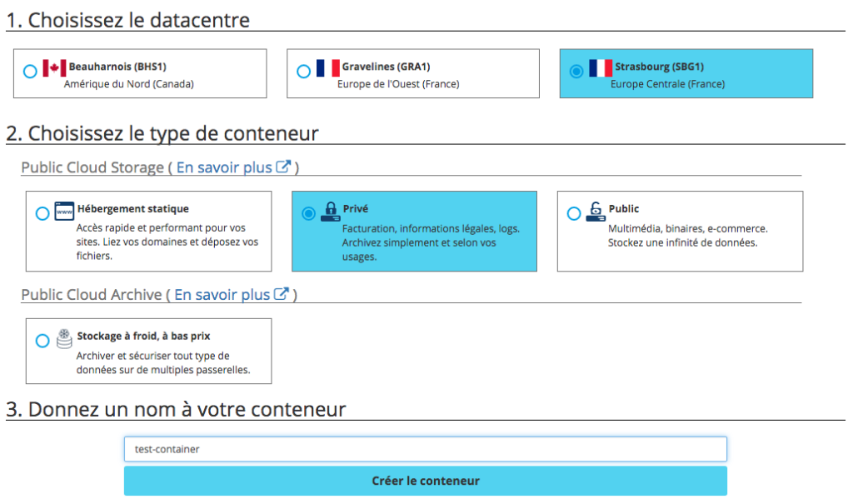Select the Beauharnois (BHS1) radio button
This screenshot has height=504, width=853.
[30, 72]
